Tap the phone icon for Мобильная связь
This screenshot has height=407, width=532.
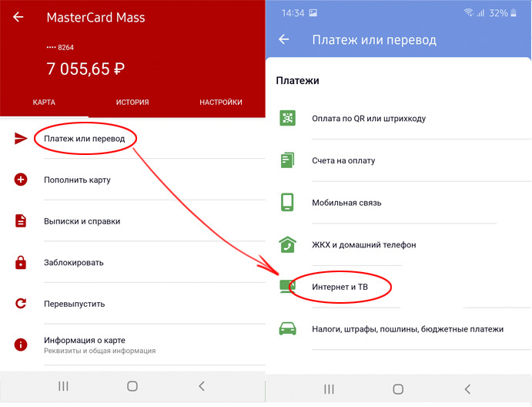(x=287, y=202)
